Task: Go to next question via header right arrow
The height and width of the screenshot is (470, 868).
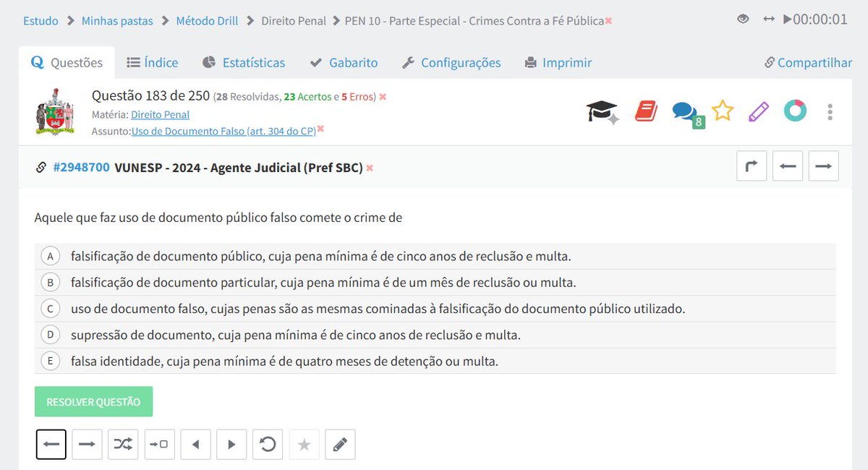Action: click(x=823, y=166)
